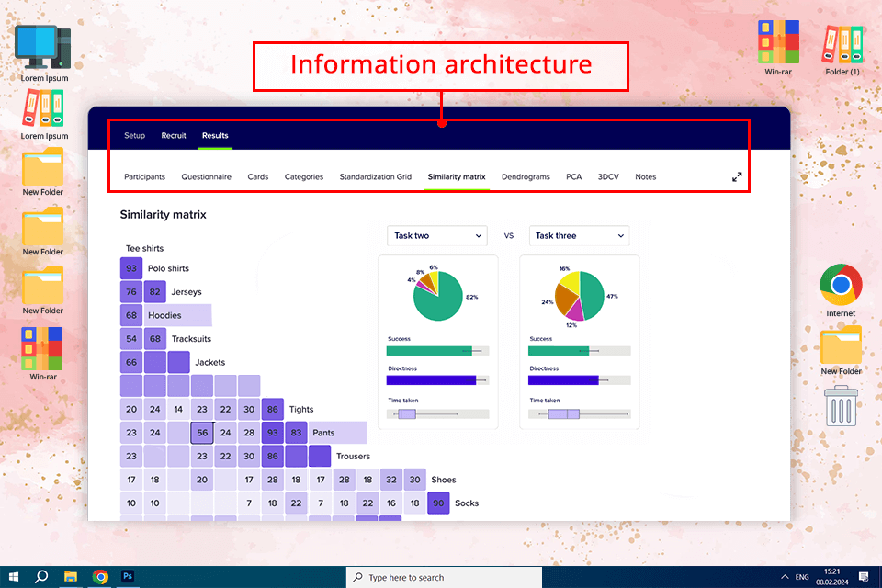Click the Jerseys row label

[187, 292]
